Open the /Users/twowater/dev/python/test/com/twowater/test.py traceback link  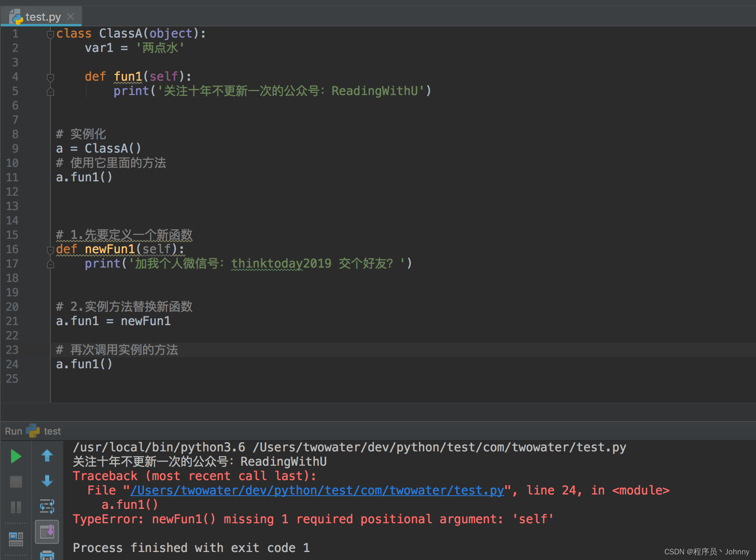click(317, 490)
